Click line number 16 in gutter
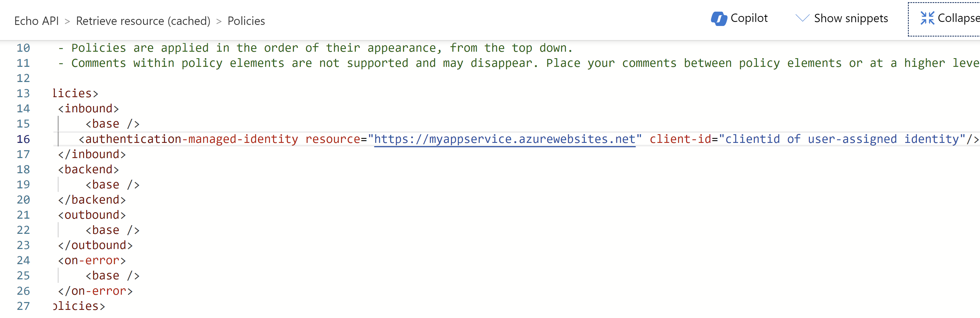Viewport: 980px width, 318px height. click(x=23, y=139)
